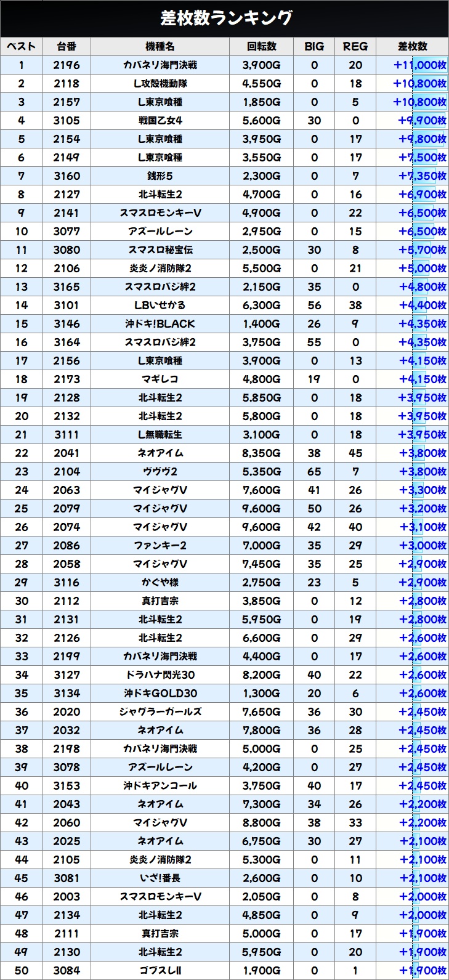Viewport: 449px width, 980px height.
Task: Click the ファンキー2 machine name
Action: tap(160, 546)
